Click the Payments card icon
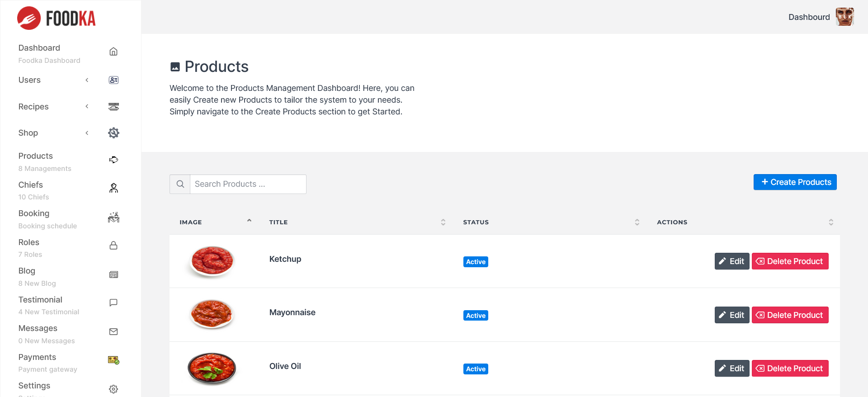 pos(113,360)
